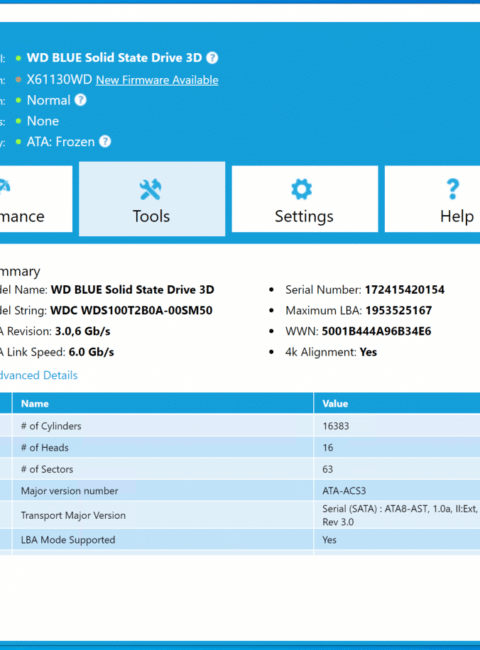Image resolution: width=480 pixels, height=650 pixels.
Task: Select the 'Major version number' row
Action: click(x=240, y=490)
